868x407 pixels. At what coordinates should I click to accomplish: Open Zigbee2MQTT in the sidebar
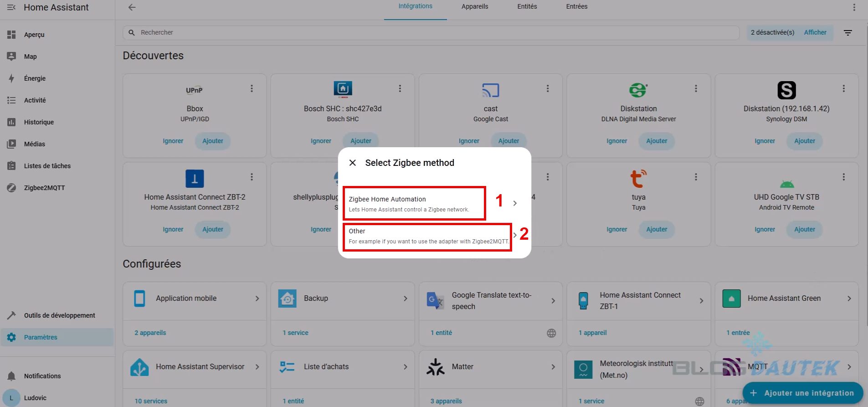point(44,188)
